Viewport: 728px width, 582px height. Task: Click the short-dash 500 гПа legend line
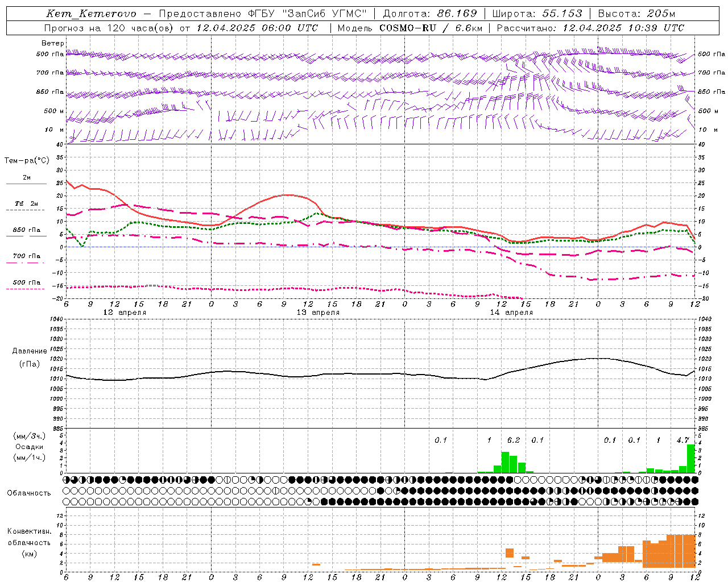pyautogui.click(x=26, y=289)
